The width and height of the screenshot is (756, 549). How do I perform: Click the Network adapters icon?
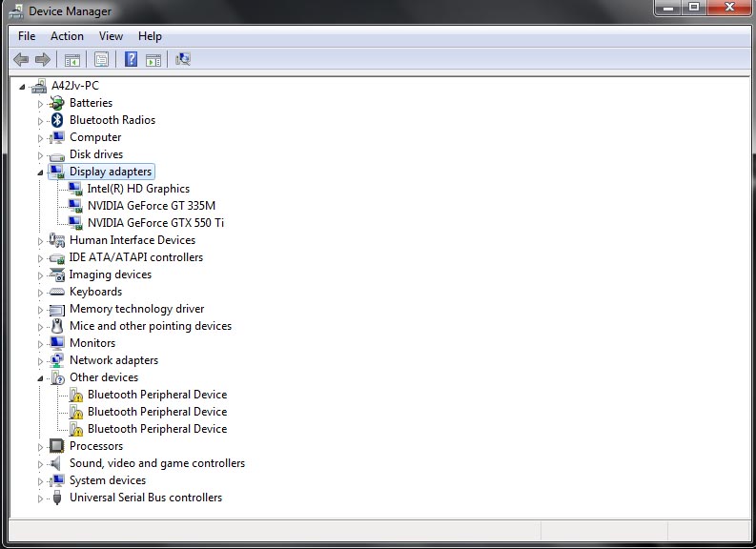coord(57,360)
